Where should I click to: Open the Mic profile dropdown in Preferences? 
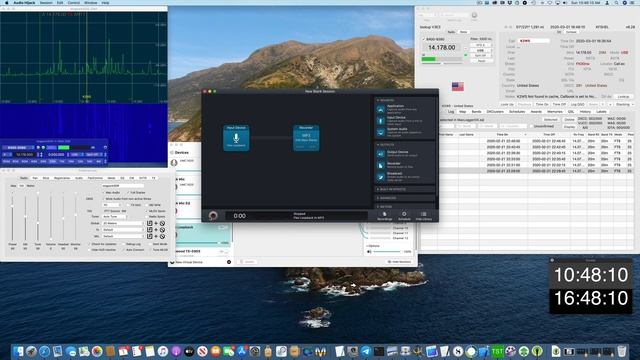point(123,236)
